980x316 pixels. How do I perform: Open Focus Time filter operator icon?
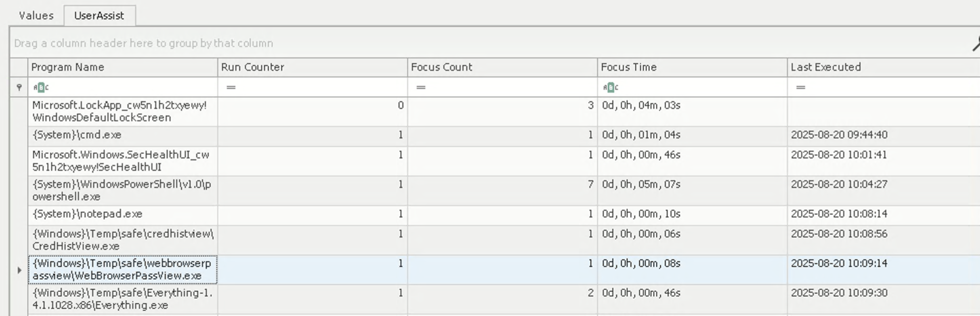tap(611, 87)
